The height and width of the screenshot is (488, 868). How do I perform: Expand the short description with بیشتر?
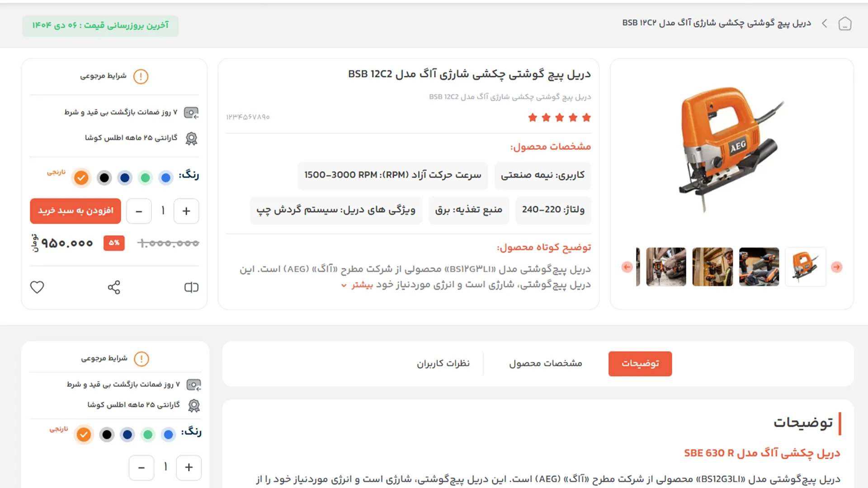[358, 285]
